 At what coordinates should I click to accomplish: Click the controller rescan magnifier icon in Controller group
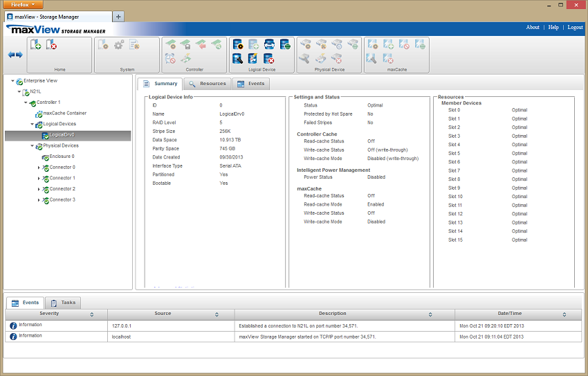[217, 44]
